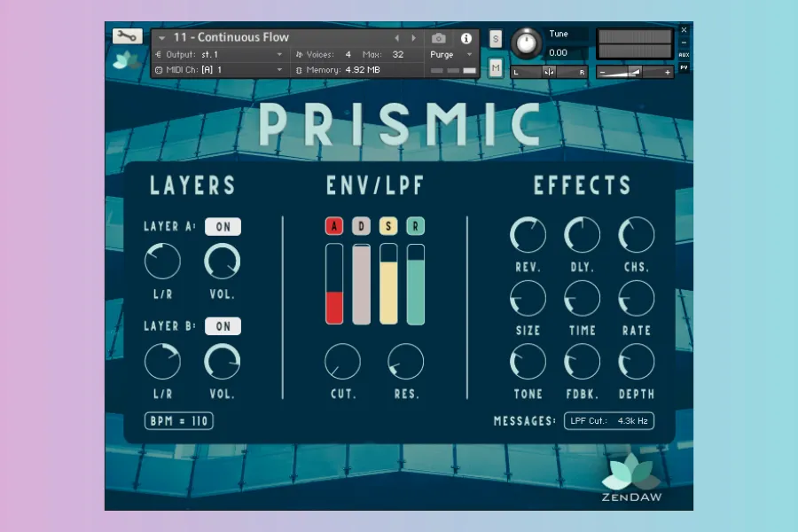This screenshot has width=798, height=532.
Task: Click the RES resonance knob
Action: (405, 361)
